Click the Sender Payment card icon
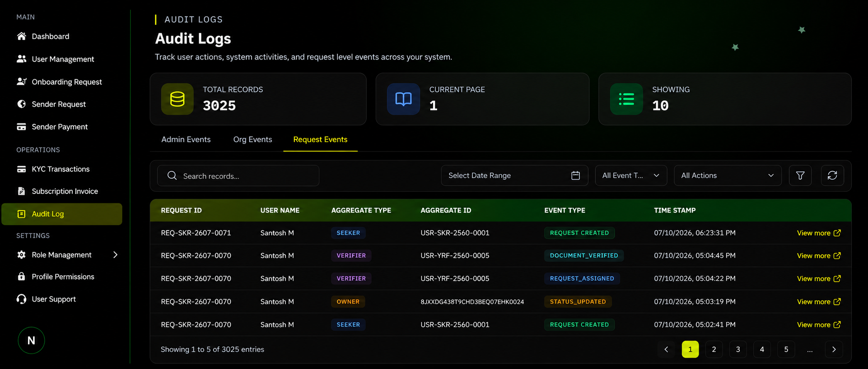 (21, 127)
